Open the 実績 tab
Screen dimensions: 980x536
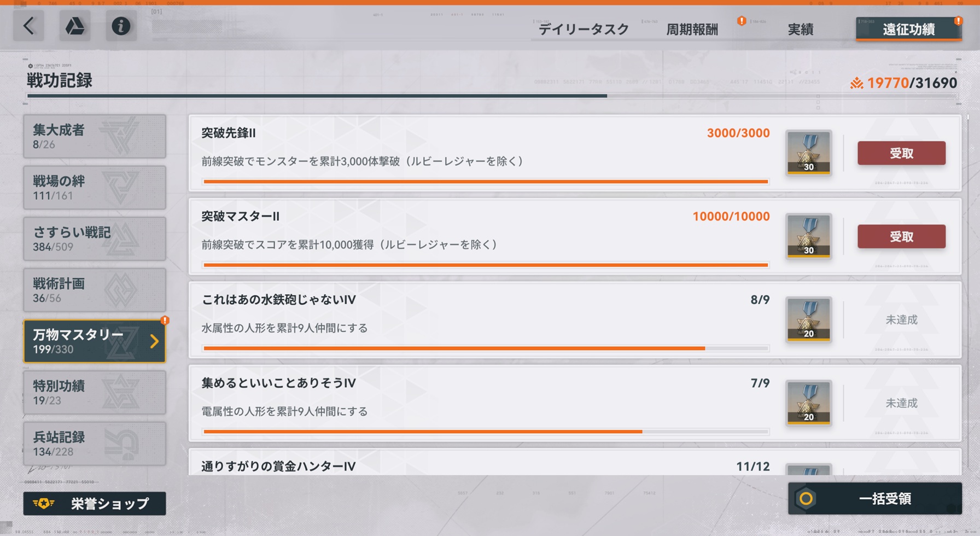click(800, 30)
